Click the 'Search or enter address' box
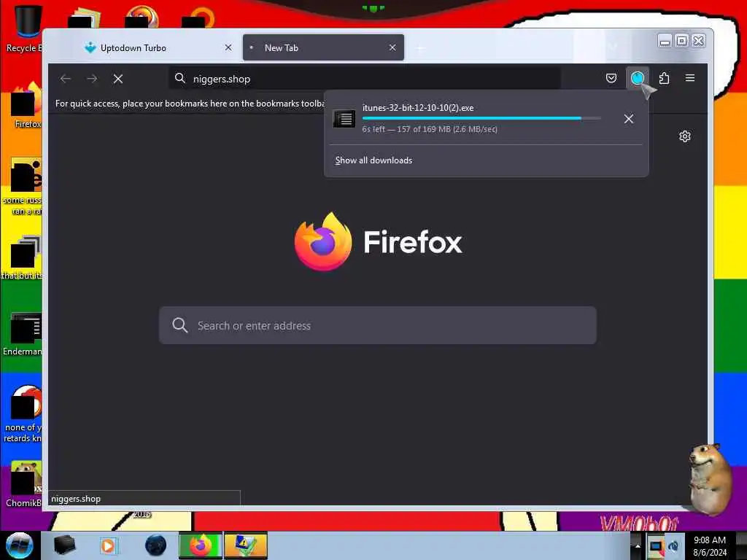Viewport: 747px width, 560px height. (377, 326)
